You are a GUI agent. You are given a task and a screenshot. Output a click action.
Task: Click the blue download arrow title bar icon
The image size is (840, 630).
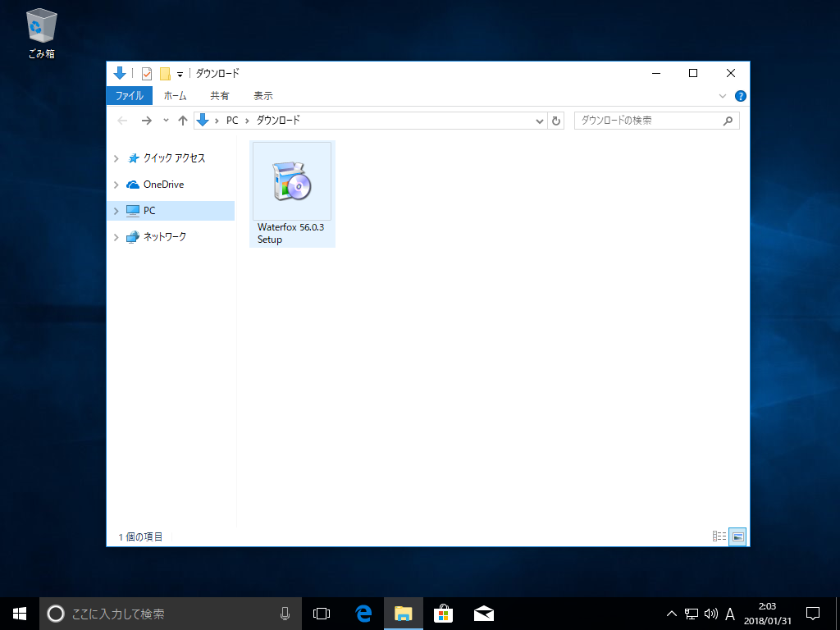(x=120, y=73)
